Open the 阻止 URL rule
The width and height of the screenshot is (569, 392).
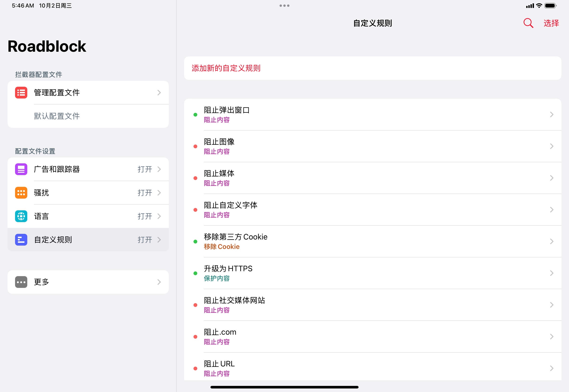[372, 366]
